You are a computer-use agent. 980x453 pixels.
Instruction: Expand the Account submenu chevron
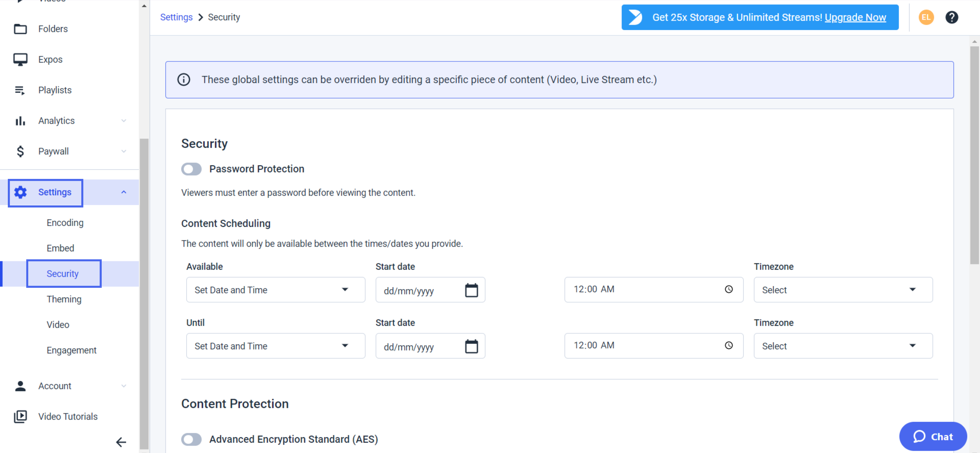(124, 386)
